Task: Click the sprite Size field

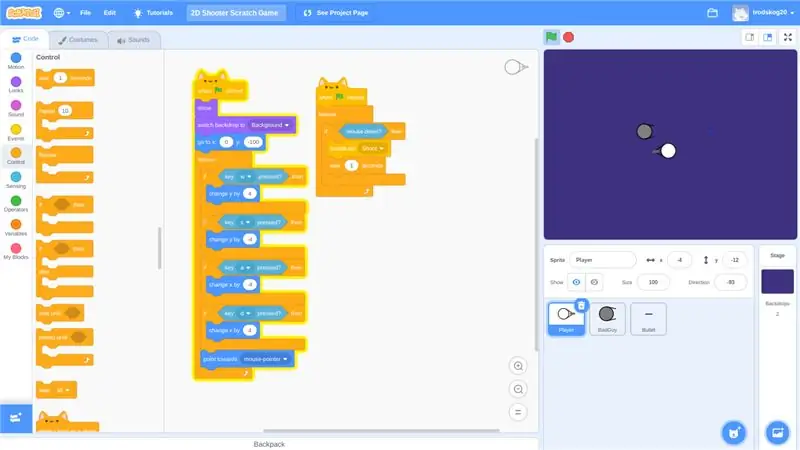Action: click(x=653, y=282)
